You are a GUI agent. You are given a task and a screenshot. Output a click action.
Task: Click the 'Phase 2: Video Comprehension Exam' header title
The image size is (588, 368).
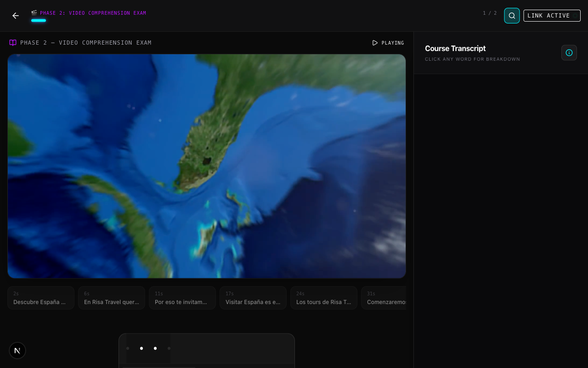93,13
